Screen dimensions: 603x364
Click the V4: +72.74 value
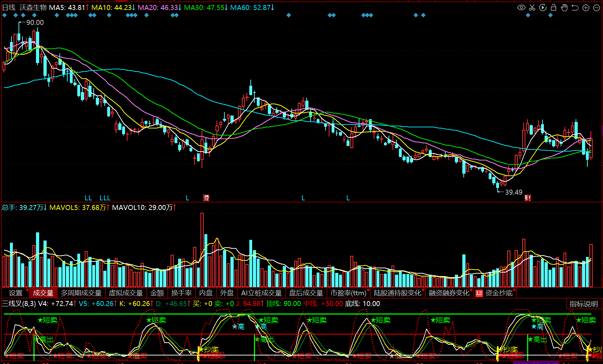pos(57,304)
